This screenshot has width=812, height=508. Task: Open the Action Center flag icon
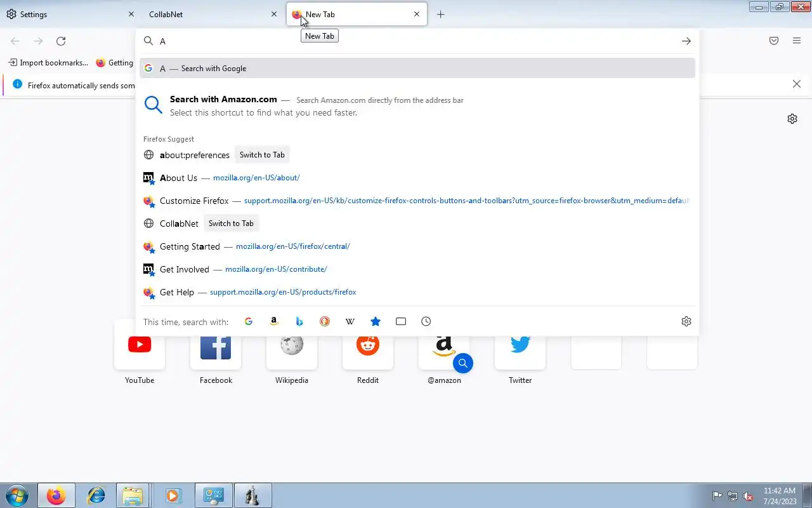pos(717,496)
